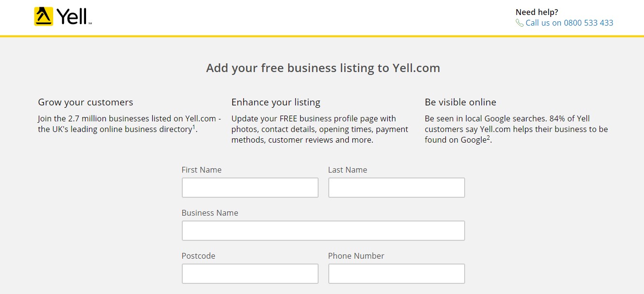Screen dimensions: 644x294
Task: Click the Last Name label
Action: [x=348, y=170]
